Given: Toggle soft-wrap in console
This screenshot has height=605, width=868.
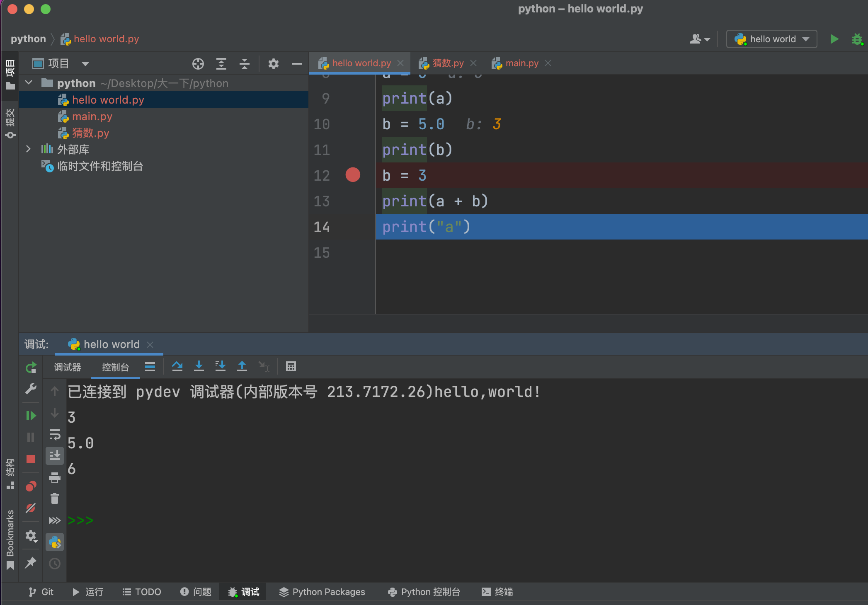Looking at the screenshot, I should tap(55, 435).
